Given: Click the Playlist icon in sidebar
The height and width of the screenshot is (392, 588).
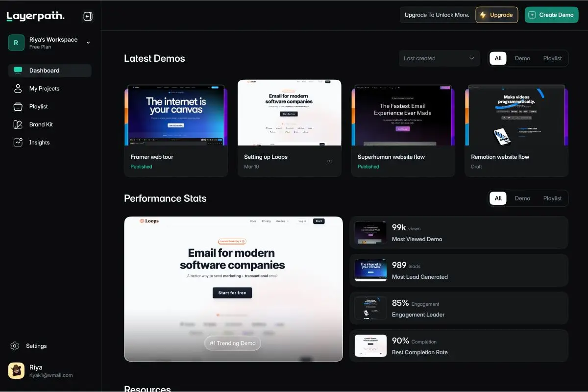Looking at the screenshot, I should [x=18, y=106].
